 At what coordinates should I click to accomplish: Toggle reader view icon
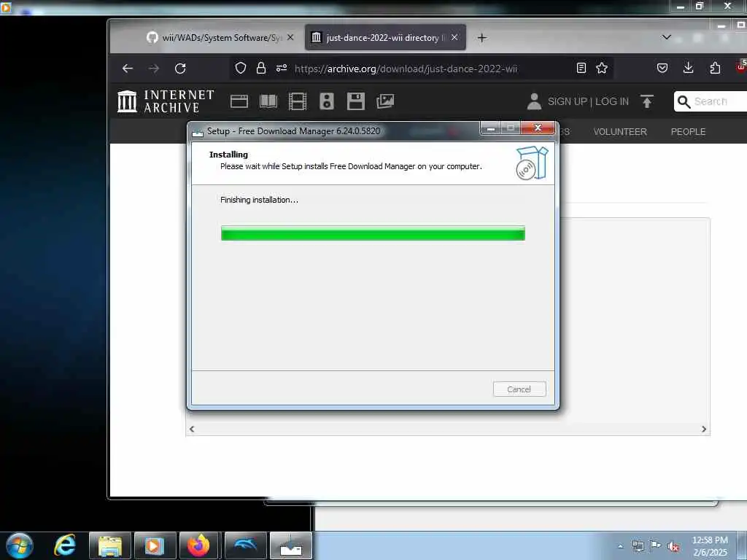pos(581,68)
